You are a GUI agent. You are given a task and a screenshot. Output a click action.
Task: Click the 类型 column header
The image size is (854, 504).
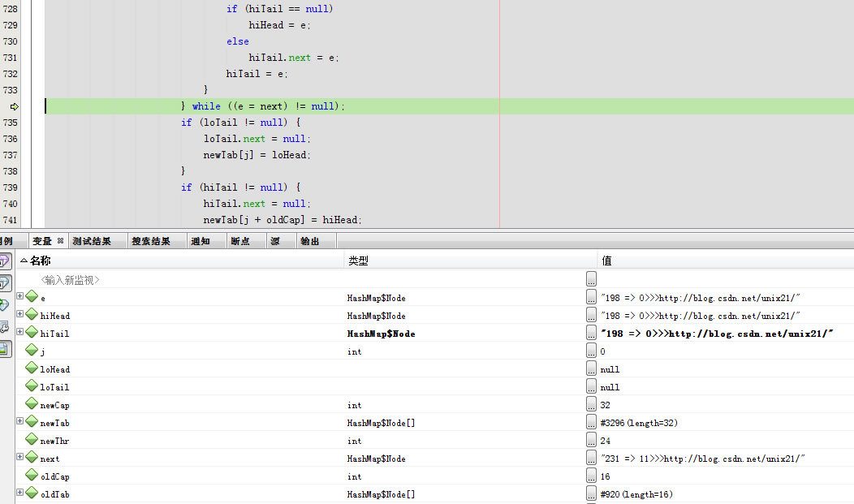tap(471, 261)
